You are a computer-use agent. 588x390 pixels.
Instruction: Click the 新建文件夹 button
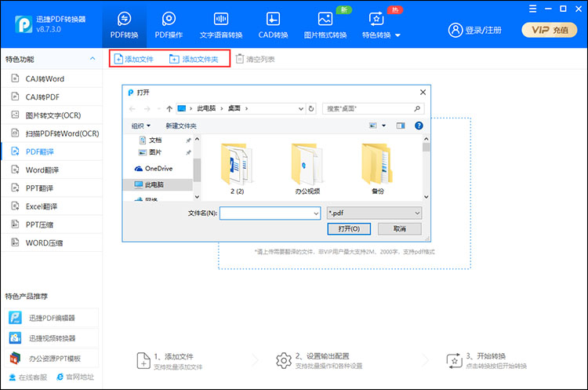pyautogui.click(x=181, y=126)
